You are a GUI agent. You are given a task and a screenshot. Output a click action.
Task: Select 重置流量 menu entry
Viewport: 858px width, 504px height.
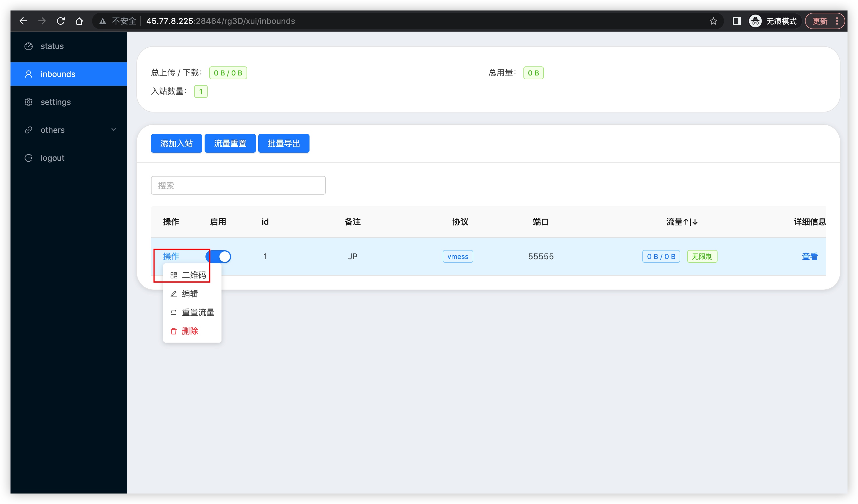coord(198,312)
